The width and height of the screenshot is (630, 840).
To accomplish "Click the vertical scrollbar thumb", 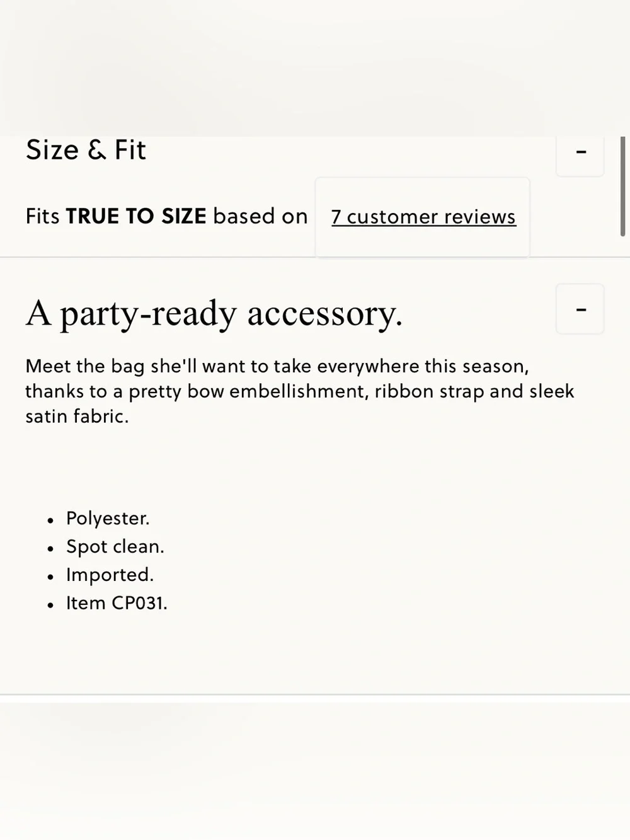I will (623, 187).
